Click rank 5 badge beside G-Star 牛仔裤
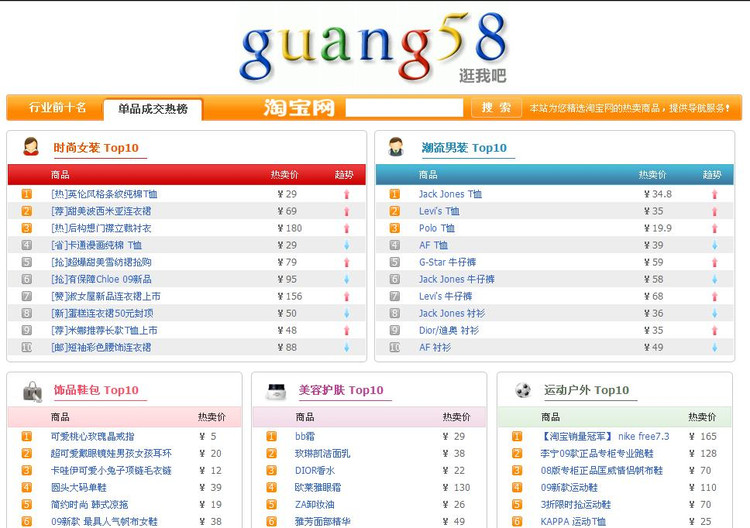Viewport: 750px width, 528px height. pyautogui.click(x=395, y=262)
